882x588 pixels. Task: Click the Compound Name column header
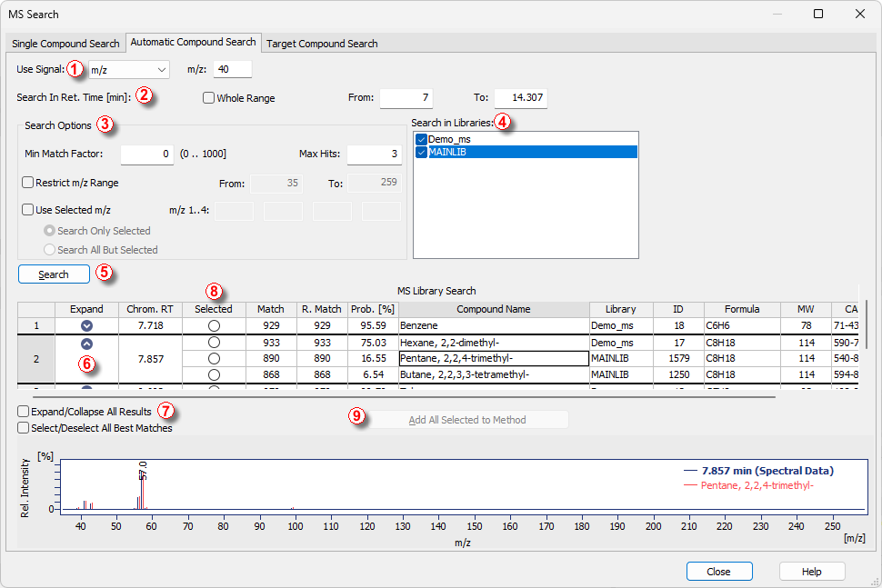click(x=494, y=309)
